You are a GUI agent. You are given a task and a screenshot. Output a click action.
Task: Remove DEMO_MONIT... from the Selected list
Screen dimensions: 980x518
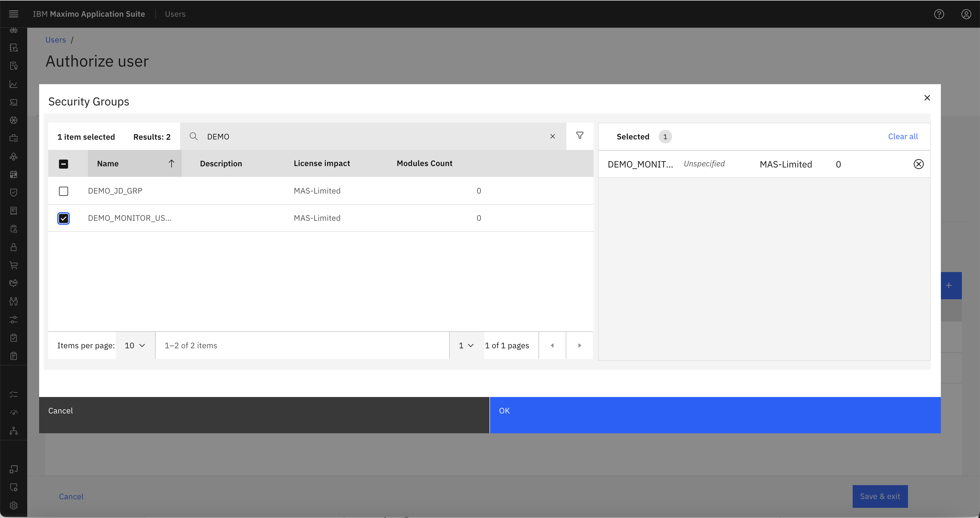[x=918, y=164]
